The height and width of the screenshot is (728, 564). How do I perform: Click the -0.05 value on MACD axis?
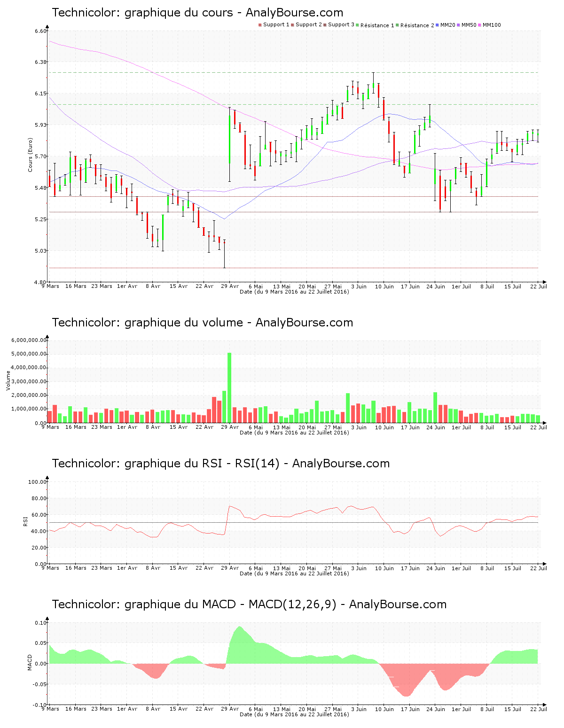(x=39, y=684)
